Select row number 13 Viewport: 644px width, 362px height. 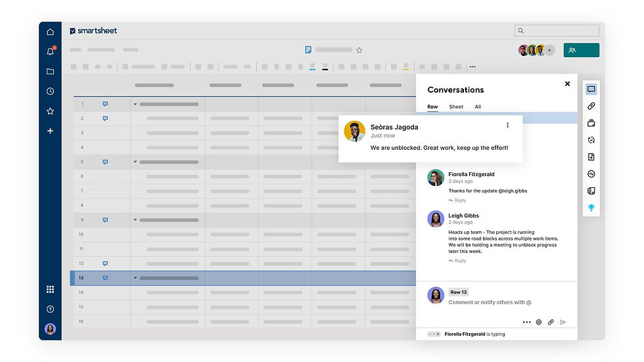tap(81, 278)
